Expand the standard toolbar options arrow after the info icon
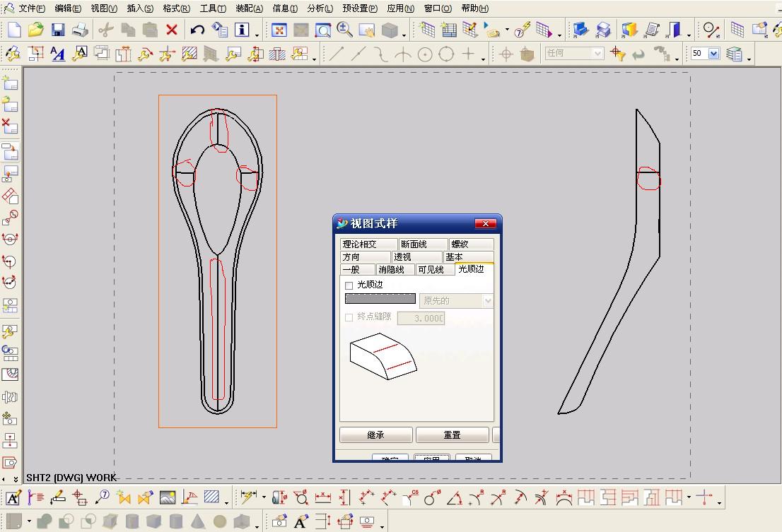 click(257, 35)
